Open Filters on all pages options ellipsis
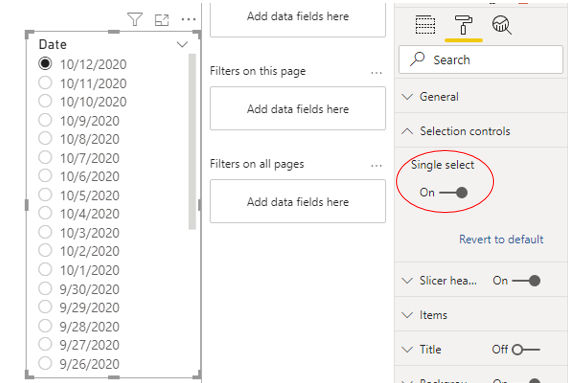 [x=376, y=166]
